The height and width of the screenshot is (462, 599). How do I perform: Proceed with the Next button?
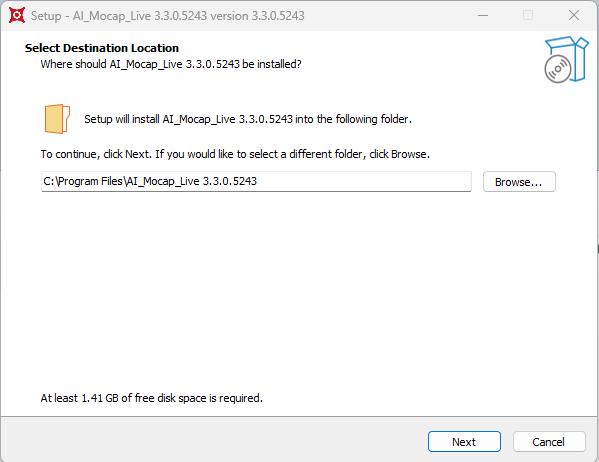[x=464, y=442]
